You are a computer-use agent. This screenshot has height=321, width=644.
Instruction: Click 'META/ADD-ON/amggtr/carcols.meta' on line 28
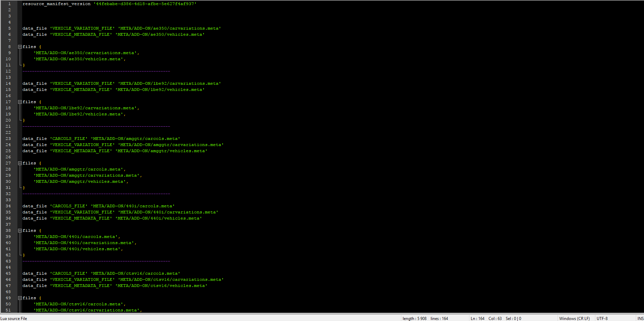click(78, 169)
